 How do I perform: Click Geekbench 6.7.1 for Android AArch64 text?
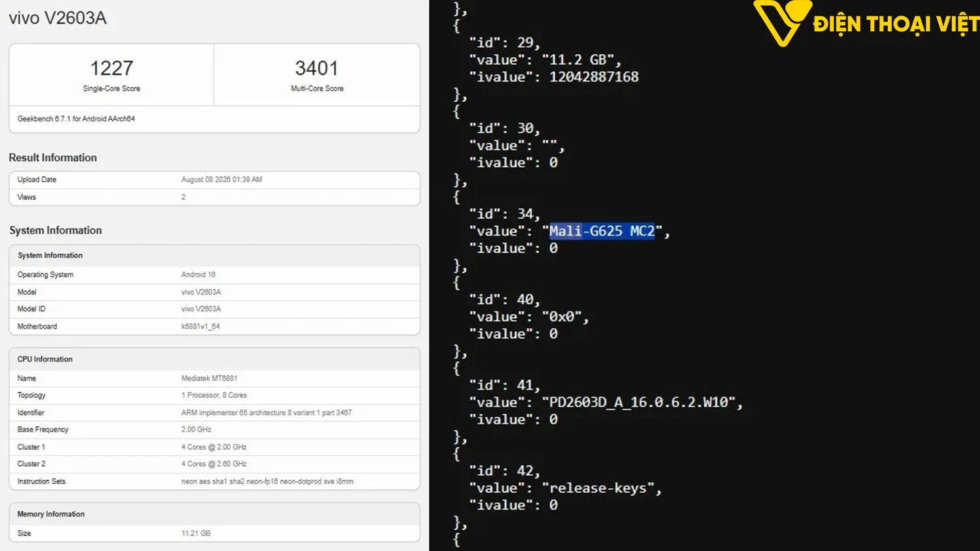click(76, 119)
